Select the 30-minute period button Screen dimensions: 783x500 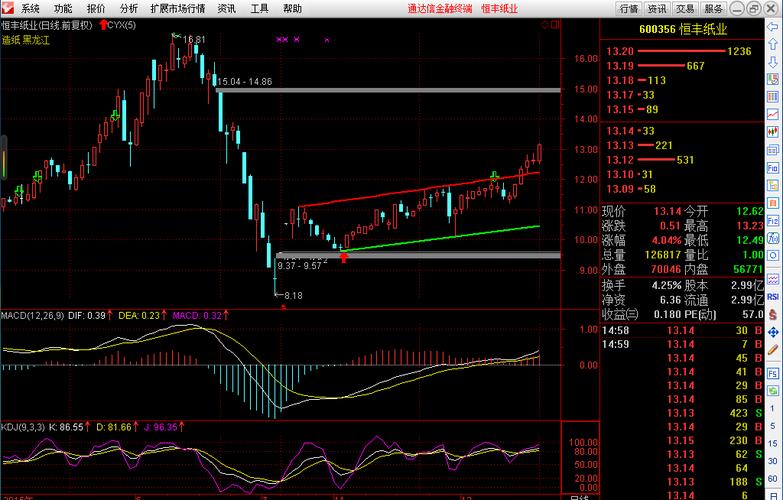tap(772, 461)
